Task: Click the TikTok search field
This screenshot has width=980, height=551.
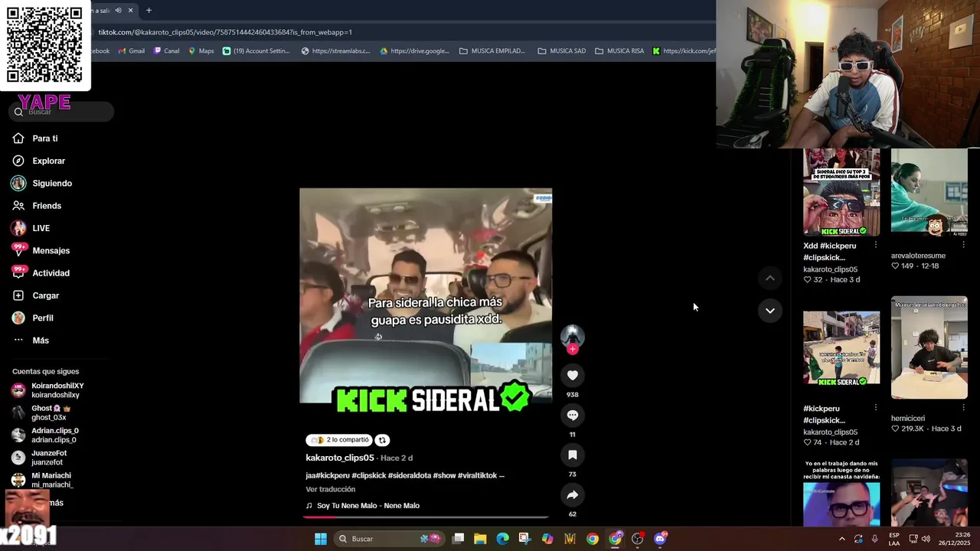Action: point(61,112)
